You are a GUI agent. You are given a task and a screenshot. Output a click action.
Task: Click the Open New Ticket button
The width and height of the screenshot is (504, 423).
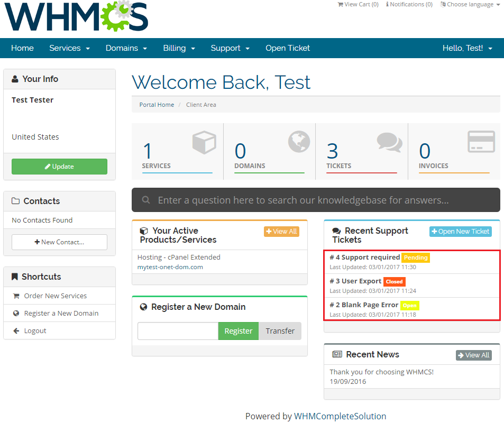[x=461, y=232]
